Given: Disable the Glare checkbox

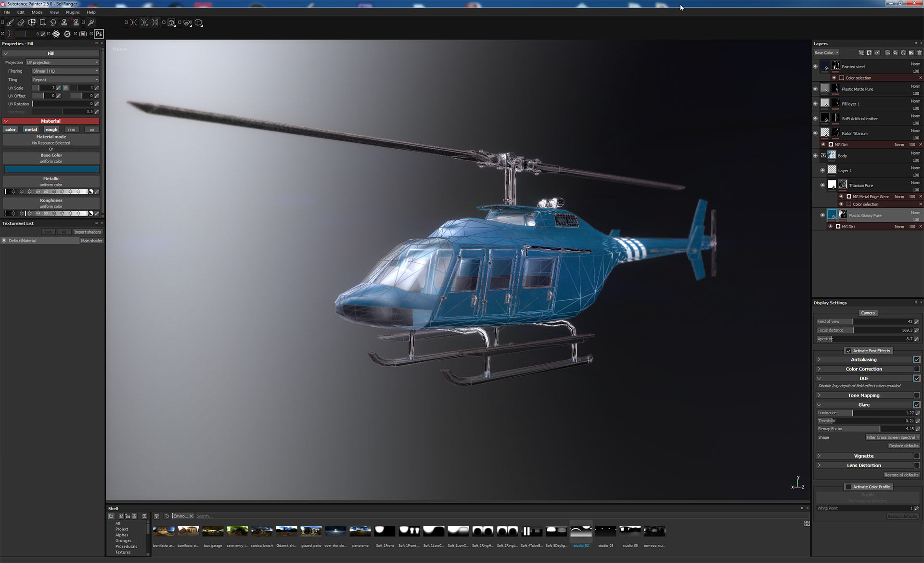Looking at the screenshot, I should pyautogui.click(x=916, y=405).
